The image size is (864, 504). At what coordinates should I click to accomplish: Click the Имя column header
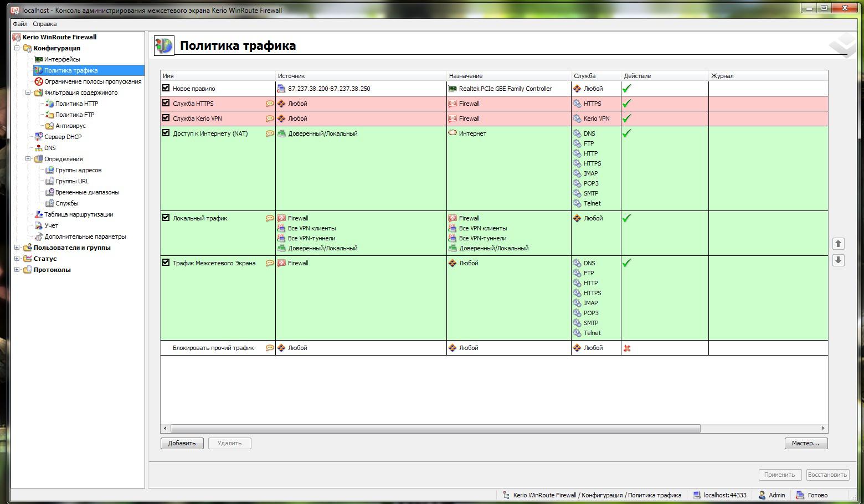click(218, 76)
